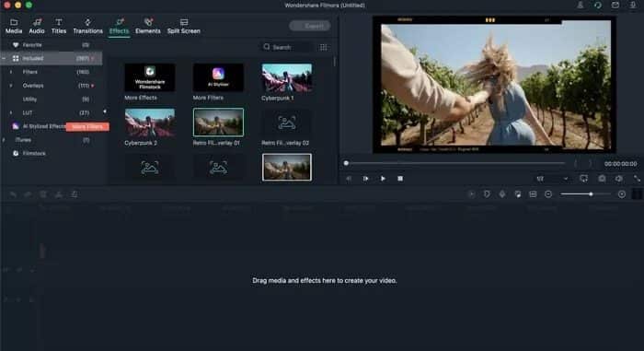Click the Delete trash icon in the timeline toolbar
The height and width of the screenshot is (351, 644).
(43, 194)
